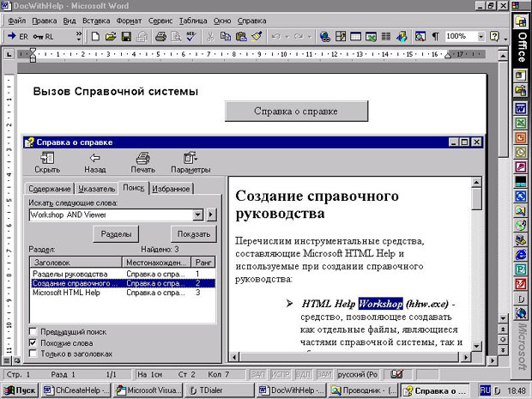The width and height of the screenshot is (532, 399).
Task: Enable Предыдущий поиск checkbox
Action: (33, 331)
